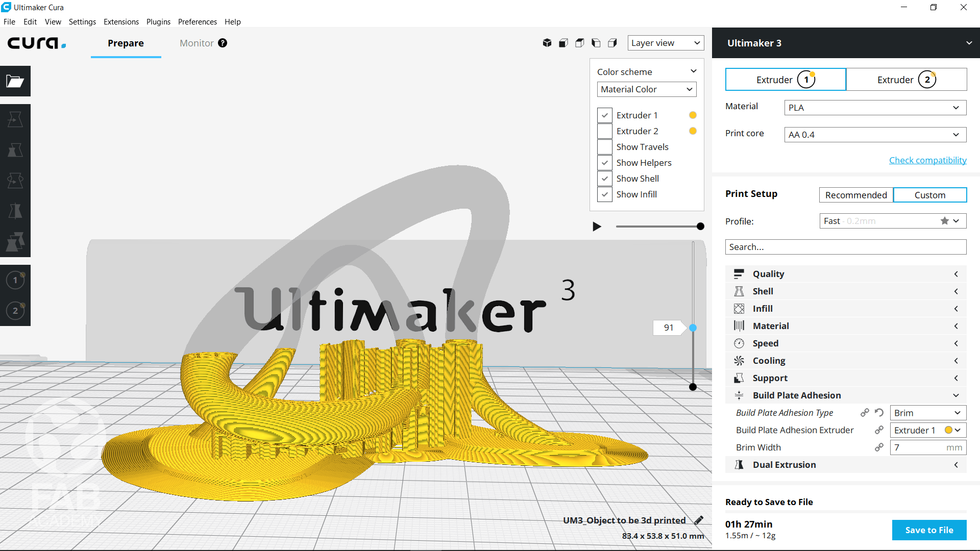
Task: Switch to the Prepare tab
Action: (126, 43)
